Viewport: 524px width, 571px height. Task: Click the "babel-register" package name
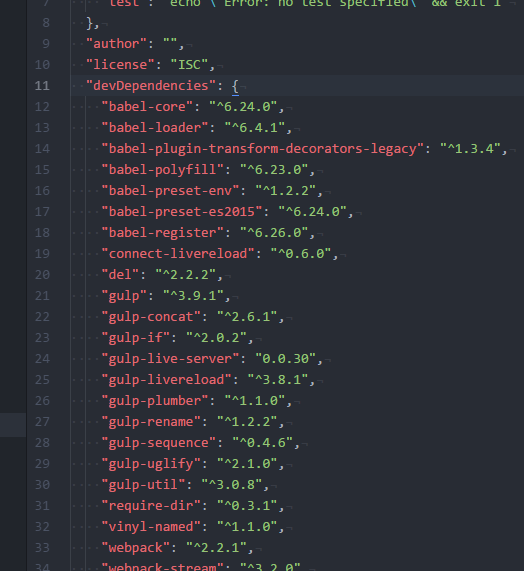162,233
